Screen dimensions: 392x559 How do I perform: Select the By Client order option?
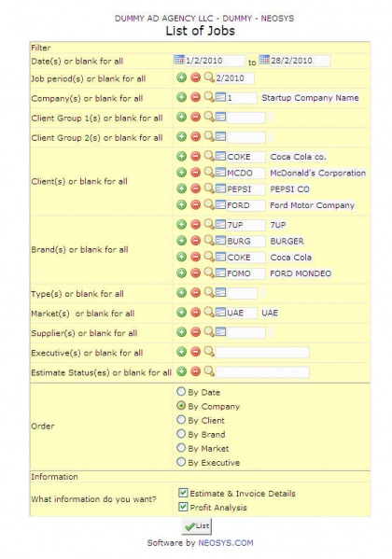click(181, 420)
